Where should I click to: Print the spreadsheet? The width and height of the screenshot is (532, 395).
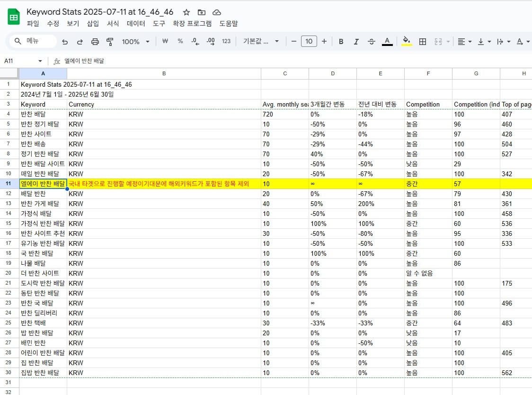pyautogui.click(x=95, y=41)
